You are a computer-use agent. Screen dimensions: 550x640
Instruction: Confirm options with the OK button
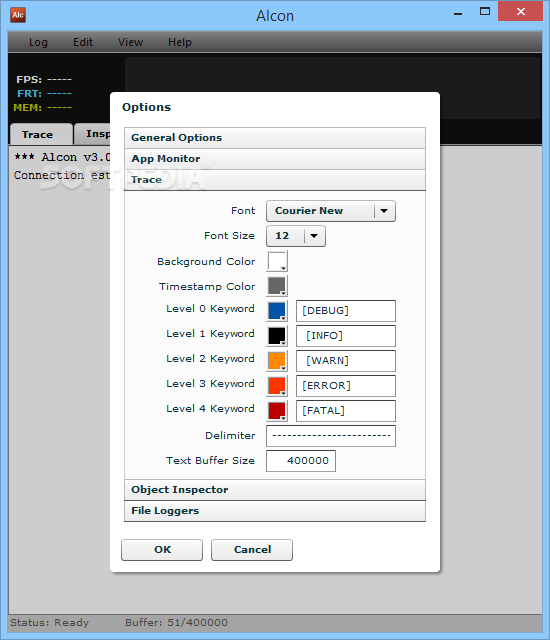[162, 550]
